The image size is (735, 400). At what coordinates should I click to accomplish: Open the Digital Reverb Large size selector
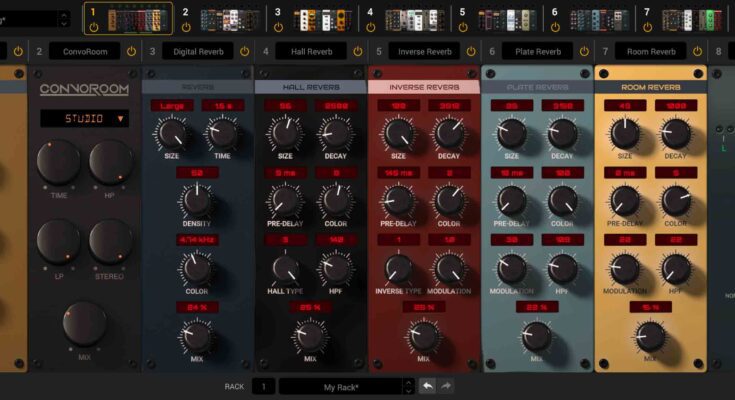coord(172,106)
